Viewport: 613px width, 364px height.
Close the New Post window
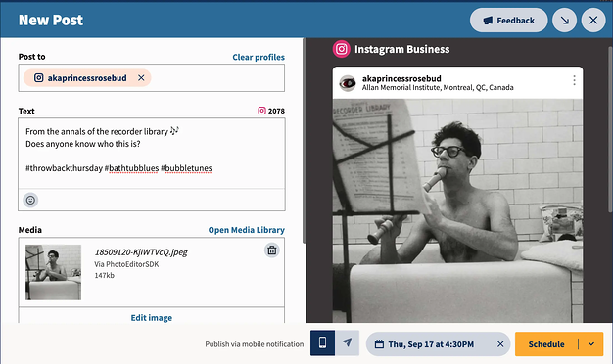[x=593, y=21]
